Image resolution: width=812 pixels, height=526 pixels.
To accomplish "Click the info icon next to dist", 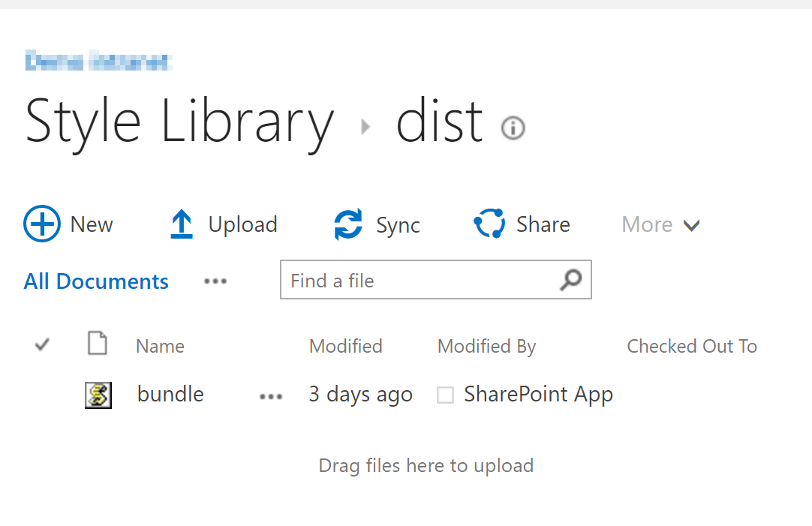I will tap(513, 128).
